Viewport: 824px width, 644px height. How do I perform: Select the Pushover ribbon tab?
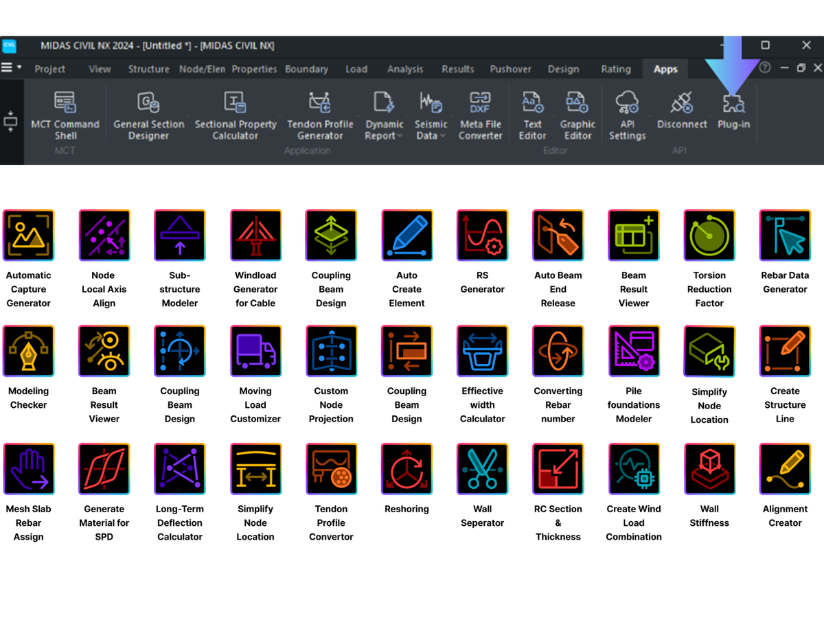510,69
